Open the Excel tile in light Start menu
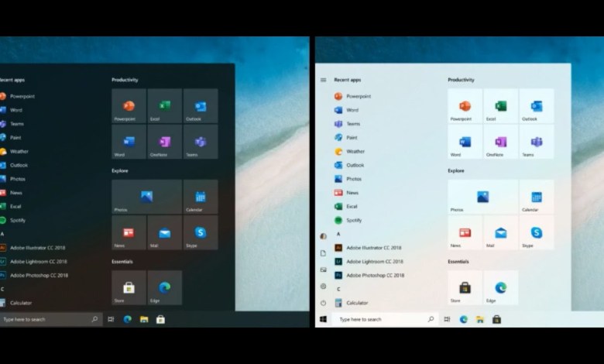The width and height of the screenshot is (604, 364). click(x=501, y=106)
